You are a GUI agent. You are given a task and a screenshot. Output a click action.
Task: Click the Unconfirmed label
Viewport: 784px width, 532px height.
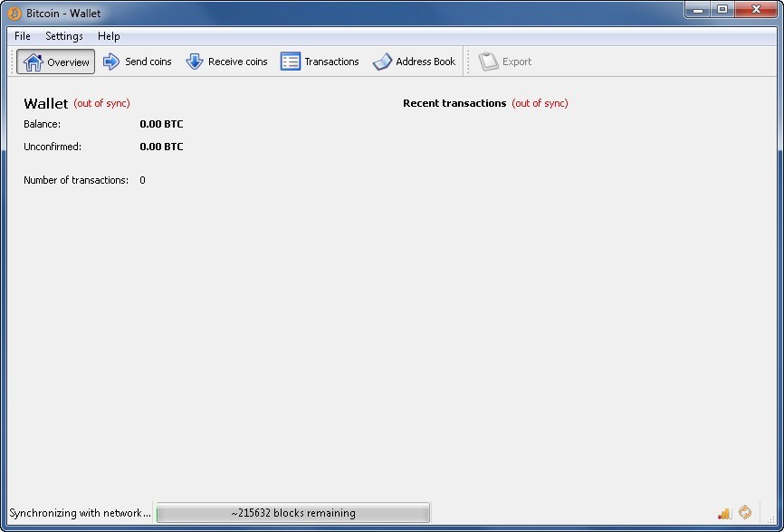click(x=53, y=147)
